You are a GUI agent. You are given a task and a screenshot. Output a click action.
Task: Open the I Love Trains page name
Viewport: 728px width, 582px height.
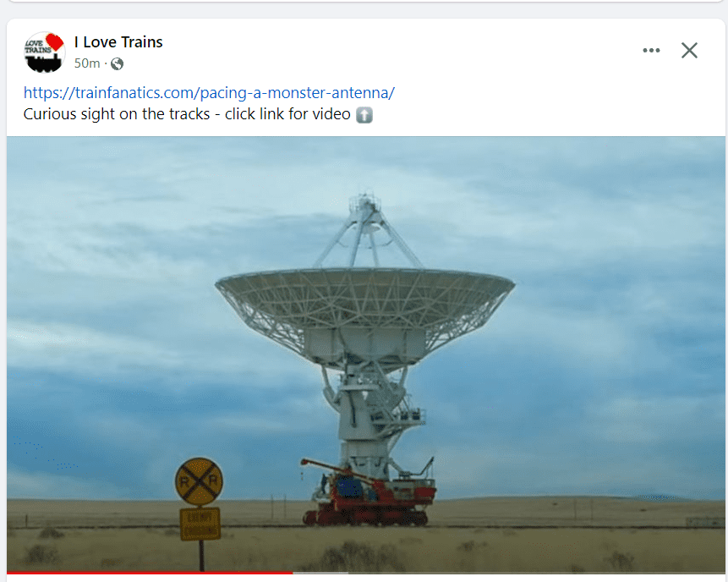(118, 42)
